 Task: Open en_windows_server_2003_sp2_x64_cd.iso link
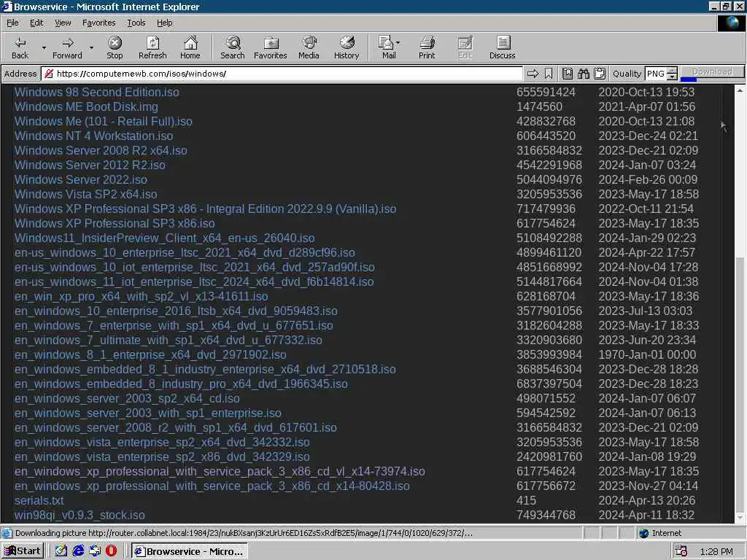[x=127, y=399]
